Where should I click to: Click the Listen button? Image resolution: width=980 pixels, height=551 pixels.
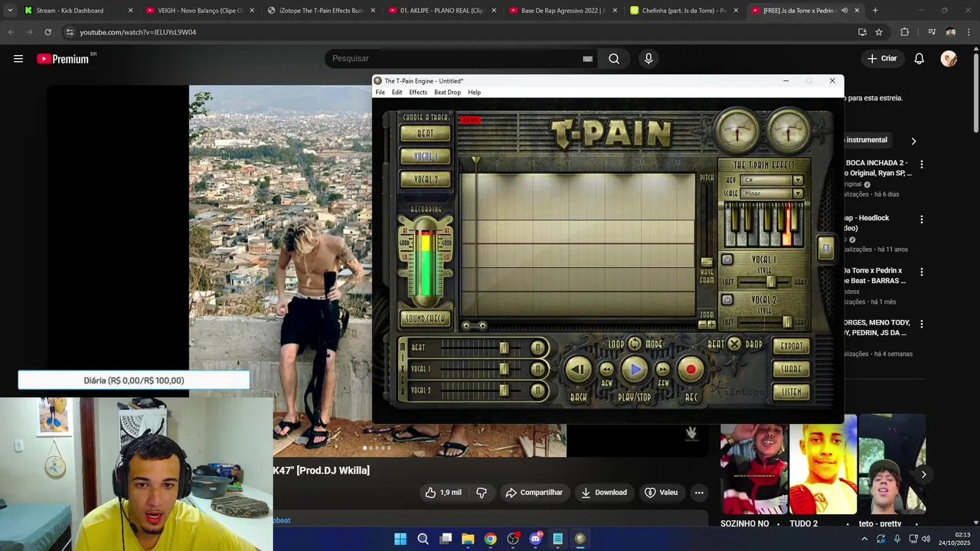[791, 392]
